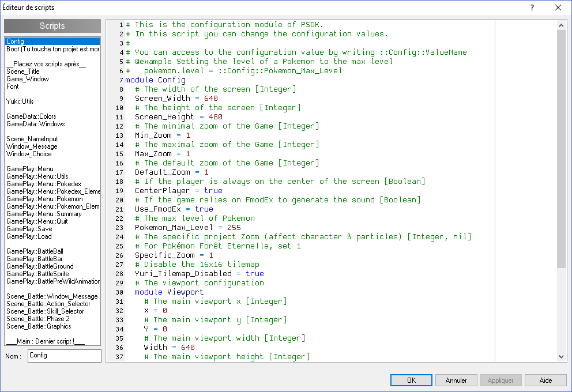
Task: Click 'true' on the CenterPlayer line
Action: pyautogui.click(x=213, y=191)
